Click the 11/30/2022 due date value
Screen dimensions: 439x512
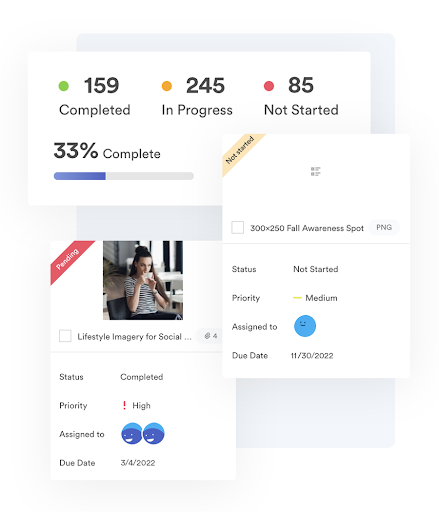coord(312,356)
